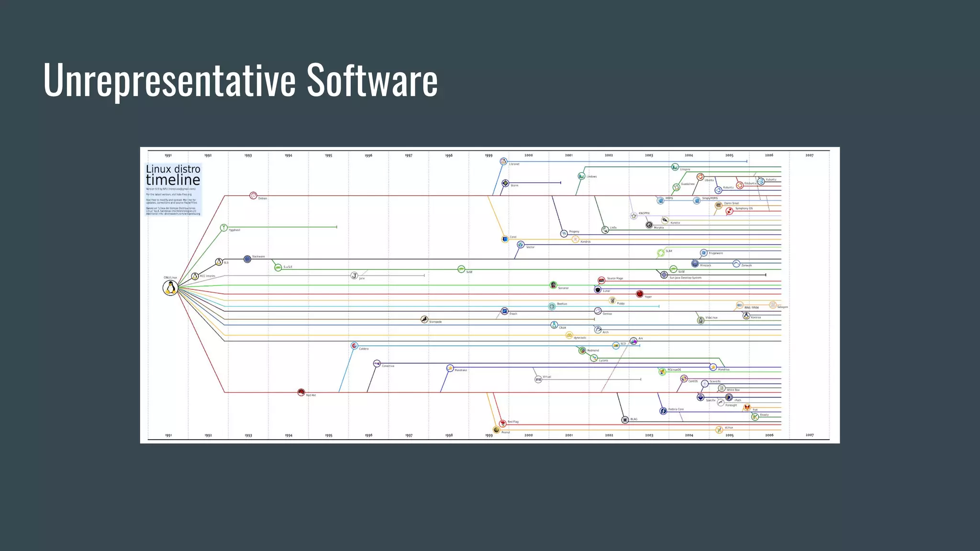Screen dimensions: 980x551
Task: Click the Lindows icon
Action: (x=581, y=176)
